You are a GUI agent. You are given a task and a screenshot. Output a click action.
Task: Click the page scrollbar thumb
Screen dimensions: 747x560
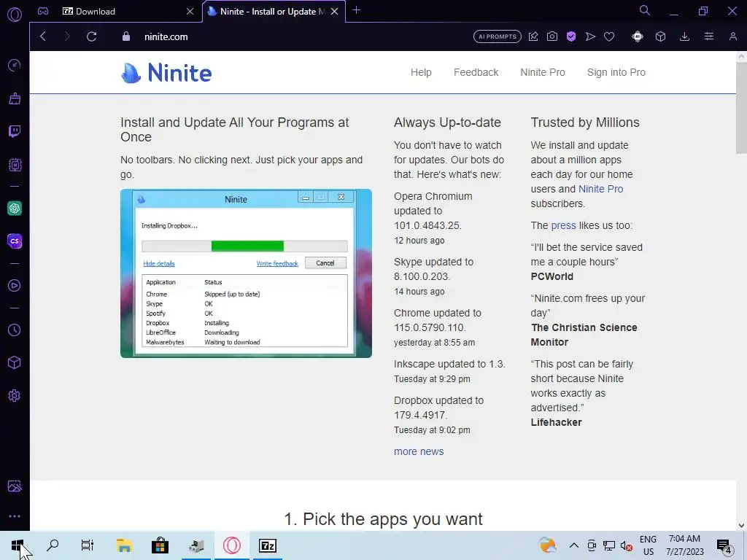[x=741, y=108]
